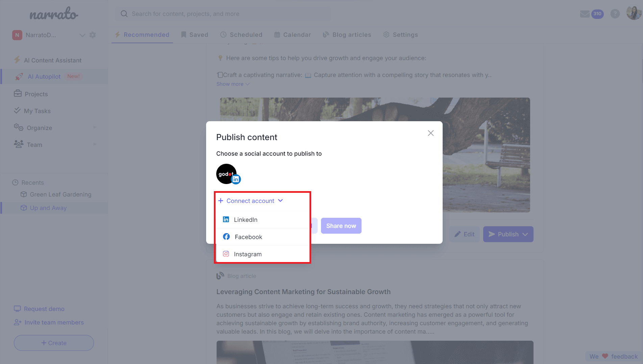The height and width of the screenshot is (364, 643).
Task: Open the search field for content and projects
Action: point(223,14)
